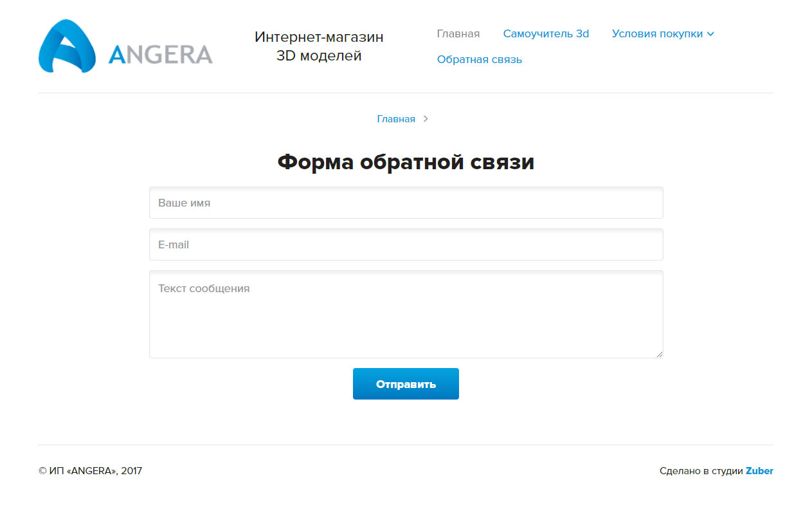812x516 pixels.
Task: Navigate to Обратная связь in header
Action: point(479,60)
